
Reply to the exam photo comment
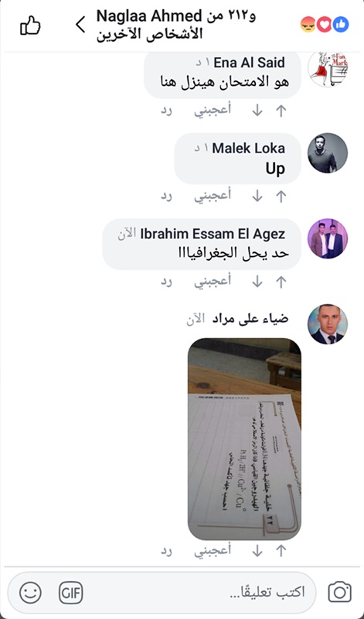coord(166,552)
